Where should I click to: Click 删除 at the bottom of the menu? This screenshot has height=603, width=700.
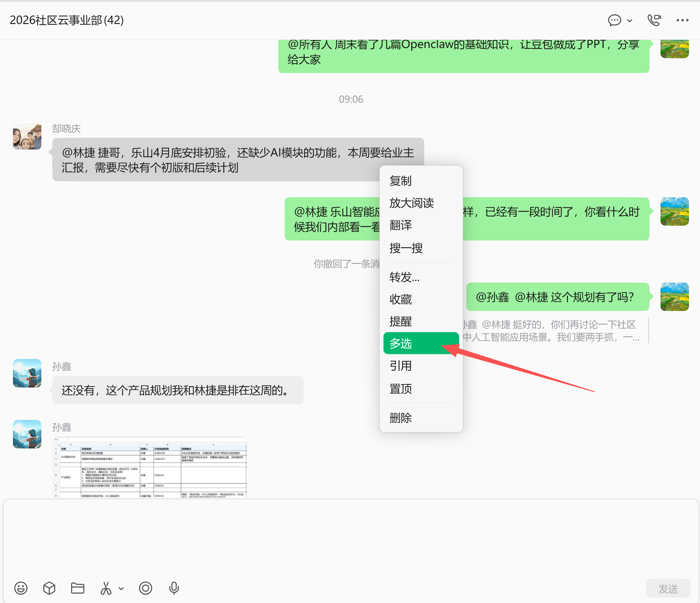[x=421, y=418]
